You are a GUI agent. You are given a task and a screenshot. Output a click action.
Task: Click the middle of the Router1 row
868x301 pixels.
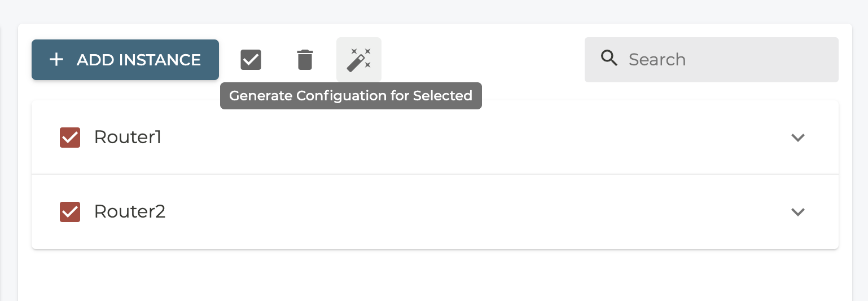point(435,138)
